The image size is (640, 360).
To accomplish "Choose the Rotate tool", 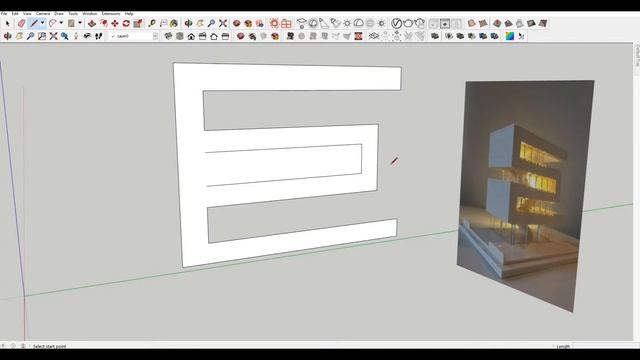I will (x=126, y=24).
